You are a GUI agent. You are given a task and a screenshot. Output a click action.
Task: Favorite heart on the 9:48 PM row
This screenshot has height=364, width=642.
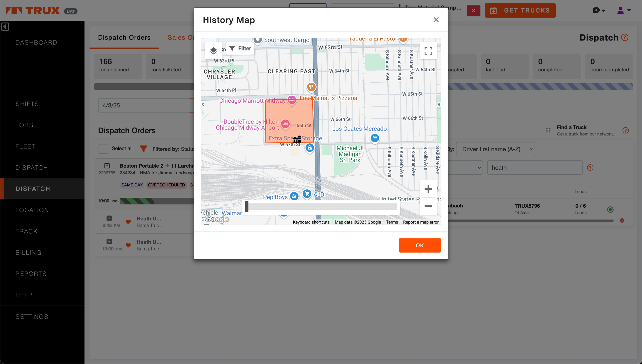click(128, 222)
